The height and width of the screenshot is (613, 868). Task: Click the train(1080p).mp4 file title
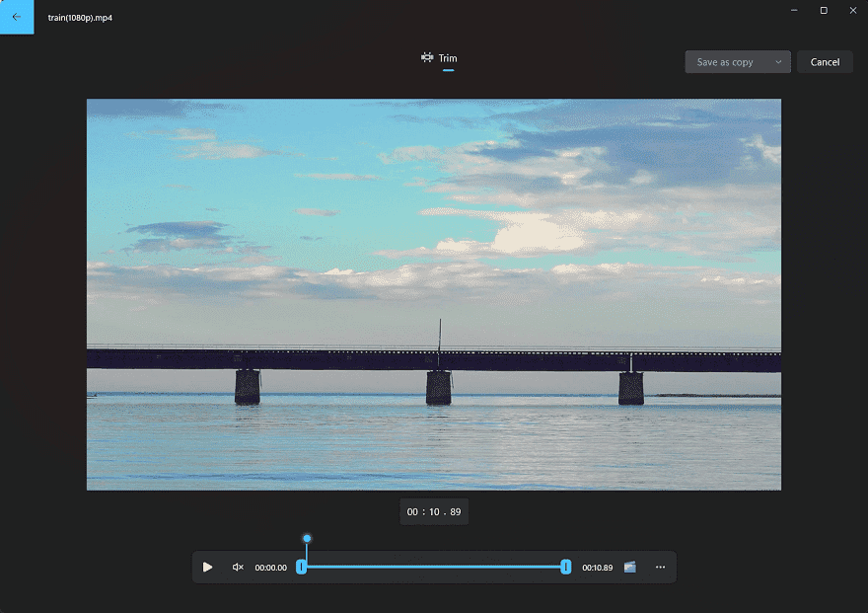pos(80,18)
